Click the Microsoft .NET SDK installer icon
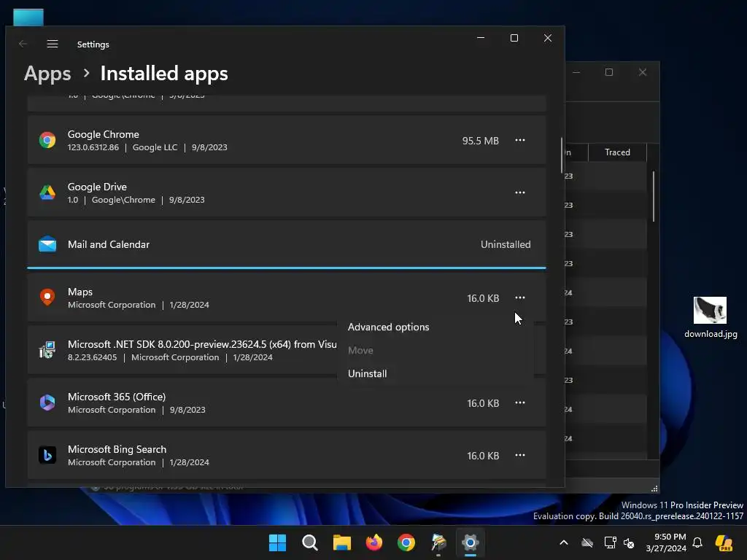 click(47, 350)
